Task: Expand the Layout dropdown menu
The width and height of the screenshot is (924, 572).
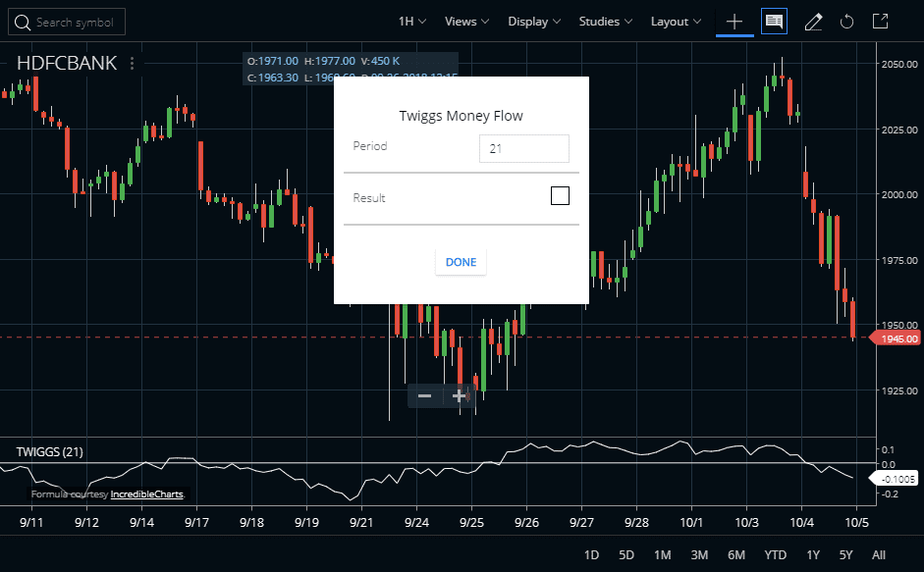Action: 676,22
